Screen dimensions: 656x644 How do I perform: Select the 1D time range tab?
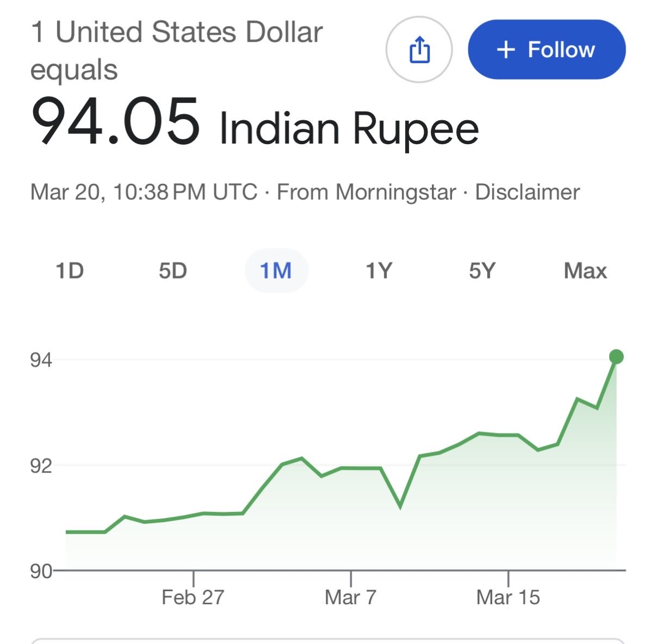point(70,270)
